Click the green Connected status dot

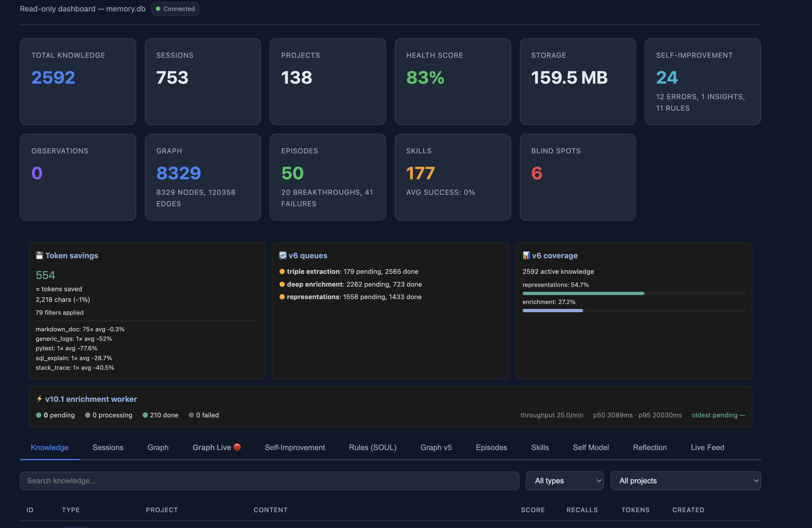(158, 9)
